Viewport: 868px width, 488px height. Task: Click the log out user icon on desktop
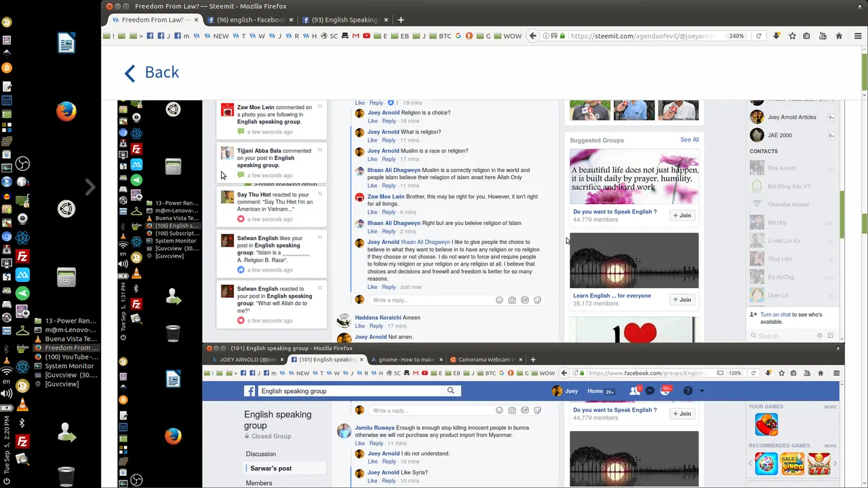[x=66, y=432]
